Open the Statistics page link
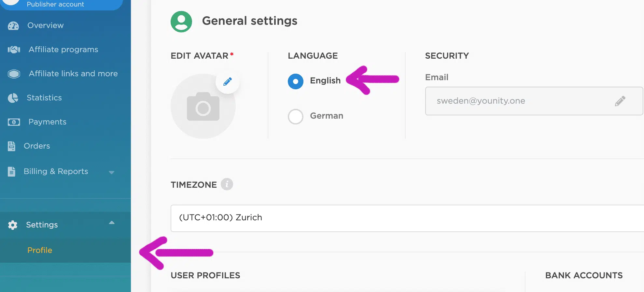The height and width of the screenshot is (292, 644). (x=44, y=98)
